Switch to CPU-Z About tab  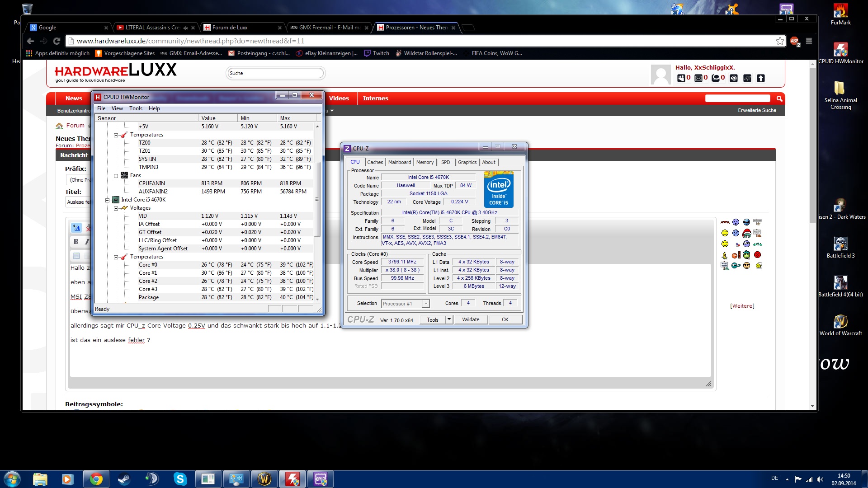click(x=489, y=162)
